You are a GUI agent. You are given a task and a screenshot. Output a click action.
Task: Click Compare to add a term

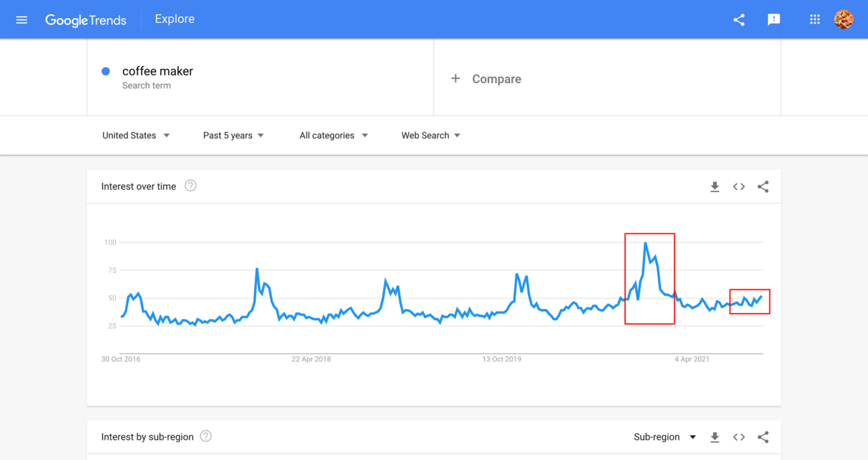coord(486,79)
